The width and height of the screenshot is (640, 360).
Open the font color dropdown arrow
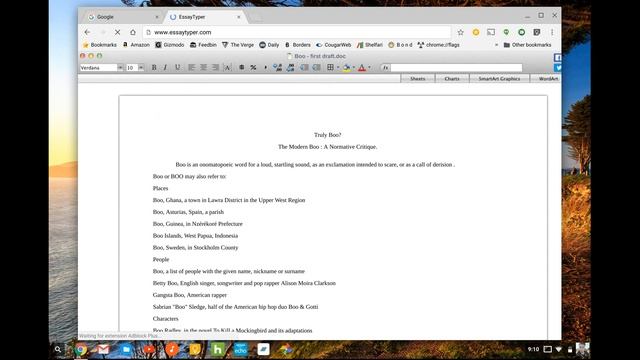click(369, 68)
